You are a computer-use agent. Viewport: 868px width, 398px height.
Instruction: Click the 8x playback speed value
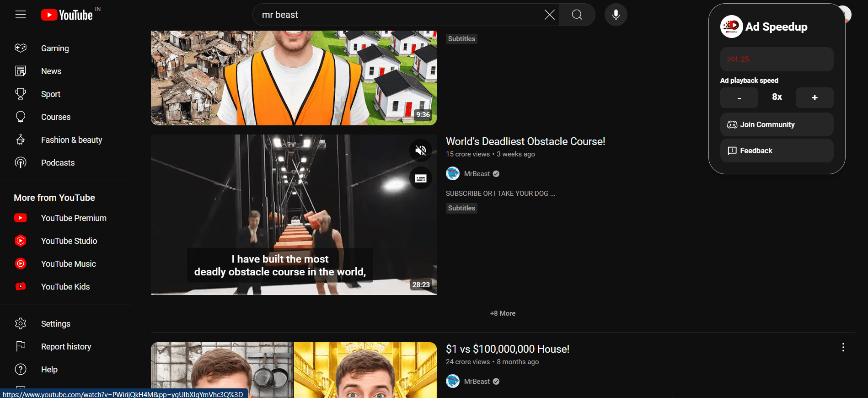click(777, 97)
